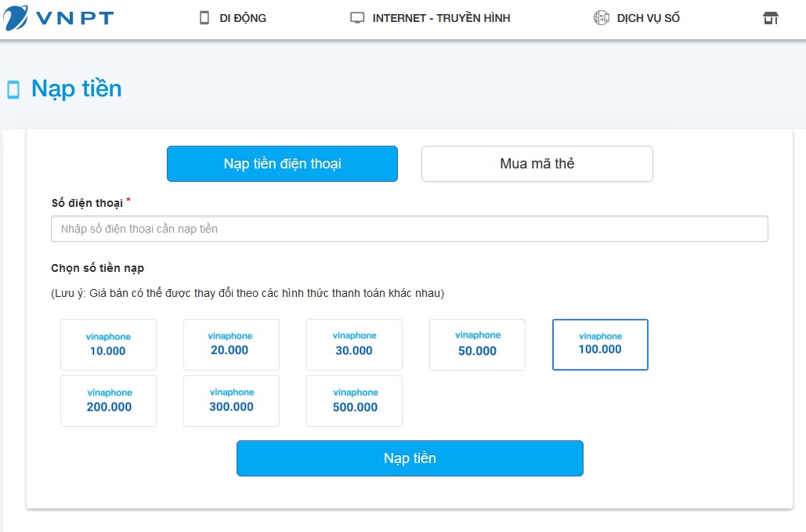The width and height of the screenshot is (806, 532).
Task: Switch to Nạp tiền điện thoại tab
Action: click(x=282, y=164)
